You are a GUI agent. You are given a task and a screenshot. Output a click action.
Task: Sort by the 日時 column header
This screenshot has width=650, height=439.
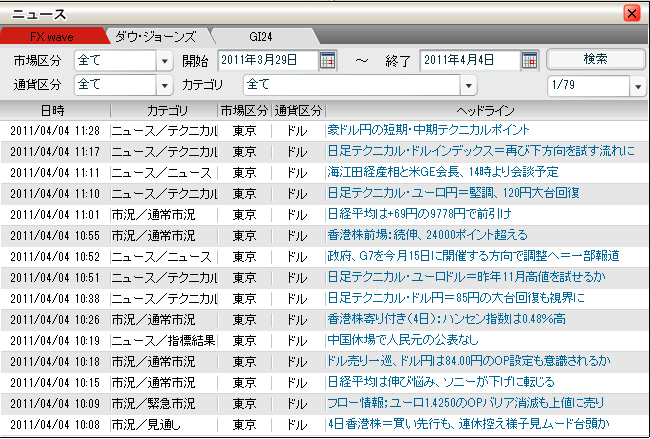tap(55, 111)
